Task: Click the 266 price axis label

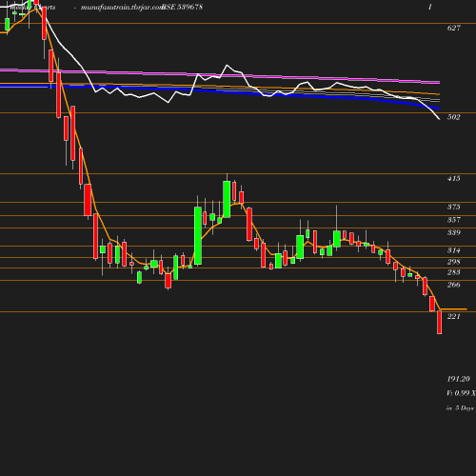Action: pyautogui.click(x=454, y=285)
